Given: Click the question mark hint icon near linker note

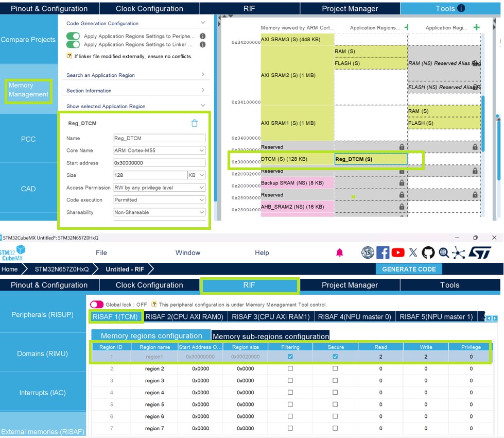Looking at the screenshot, I should click(x=69, y=56).
